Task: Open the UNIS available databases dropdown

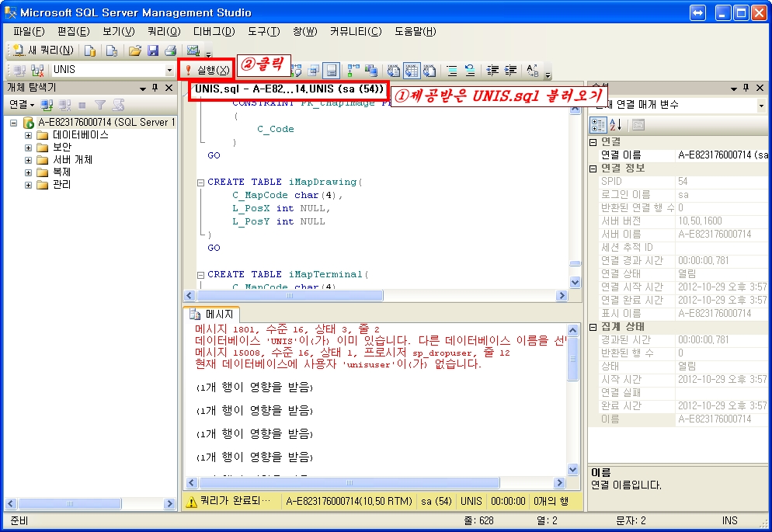Action: [169, 71]
